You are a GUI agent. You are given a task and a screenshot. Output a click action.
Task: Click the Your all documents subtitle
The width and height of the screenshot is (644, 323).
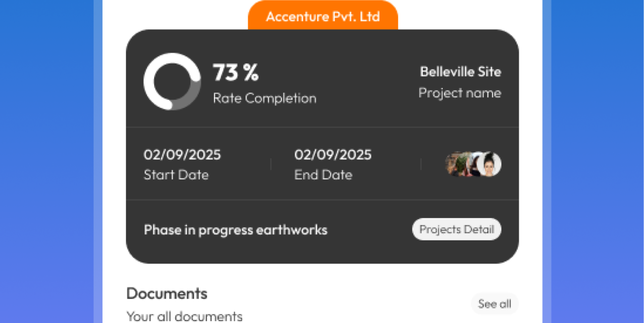click(184, 316)
